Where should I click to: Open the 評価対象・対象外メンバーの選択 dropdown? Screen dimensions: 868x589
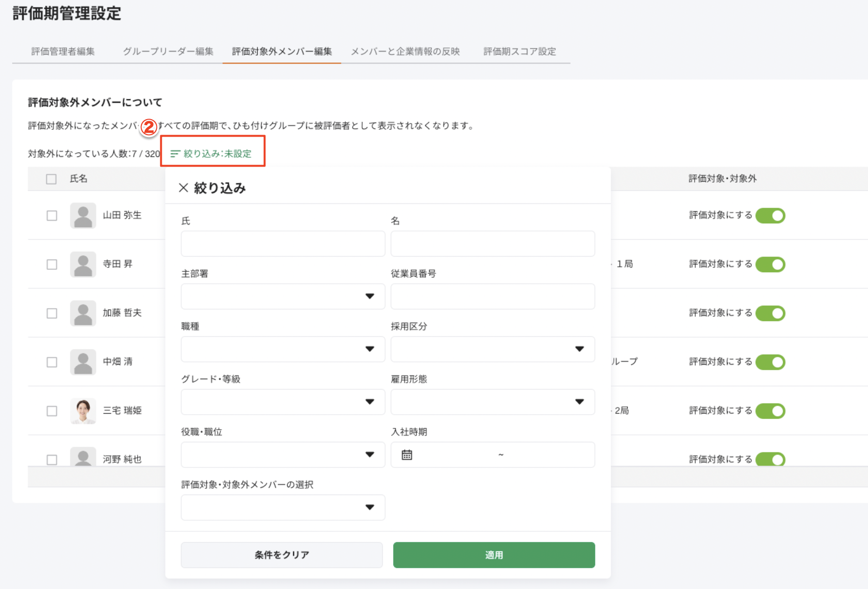(x=283, y=508)
